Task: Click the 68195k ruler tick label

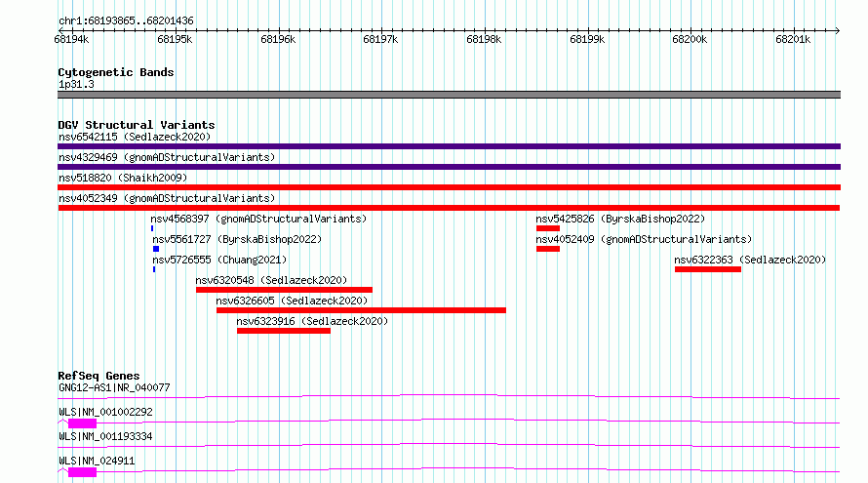Action: click(175, 39)
